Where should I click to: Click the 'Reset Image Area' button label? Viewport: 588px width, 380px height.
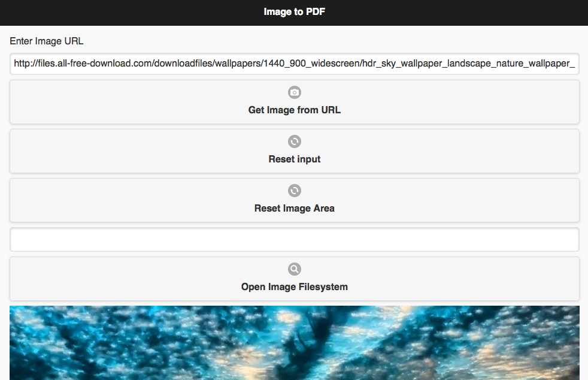[295, 209]
